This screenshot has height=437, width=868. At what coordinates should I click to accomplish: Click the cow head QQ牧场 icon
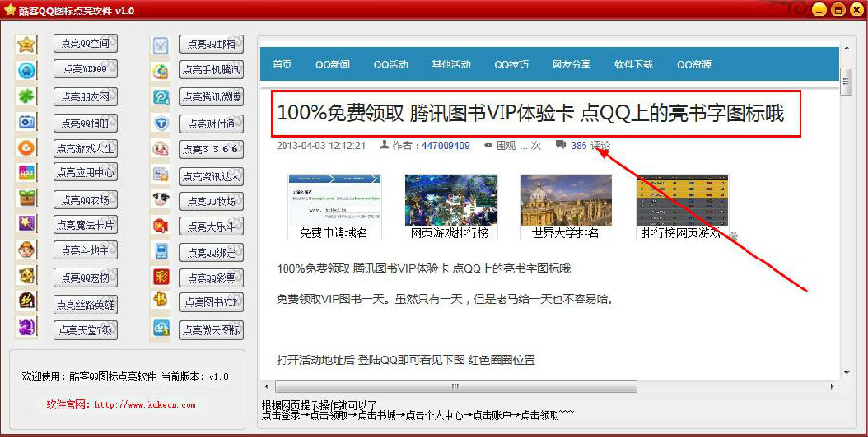161,200
